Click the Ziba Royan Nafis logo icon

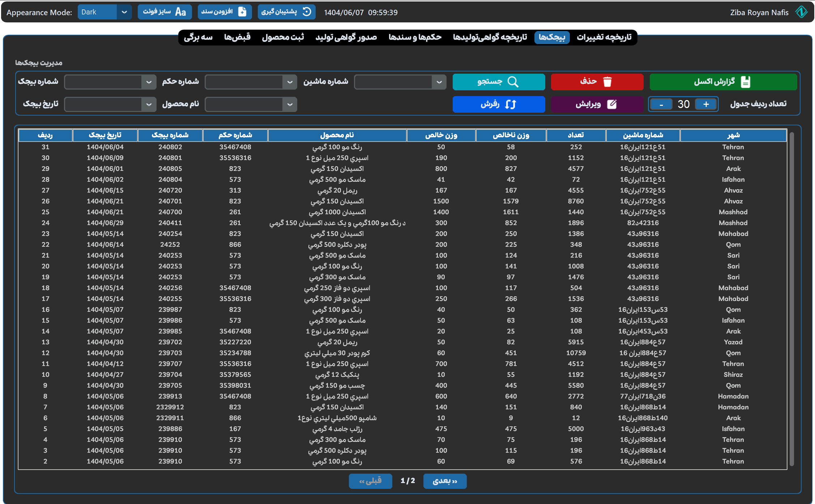point(801,12)
